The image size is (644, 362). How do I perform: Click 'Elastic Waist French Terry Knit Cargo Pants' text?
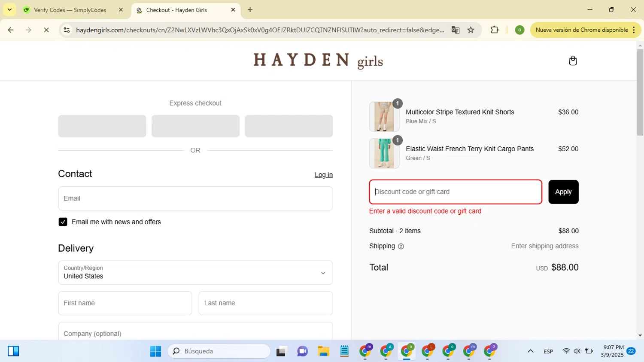[x=470, y=149]
